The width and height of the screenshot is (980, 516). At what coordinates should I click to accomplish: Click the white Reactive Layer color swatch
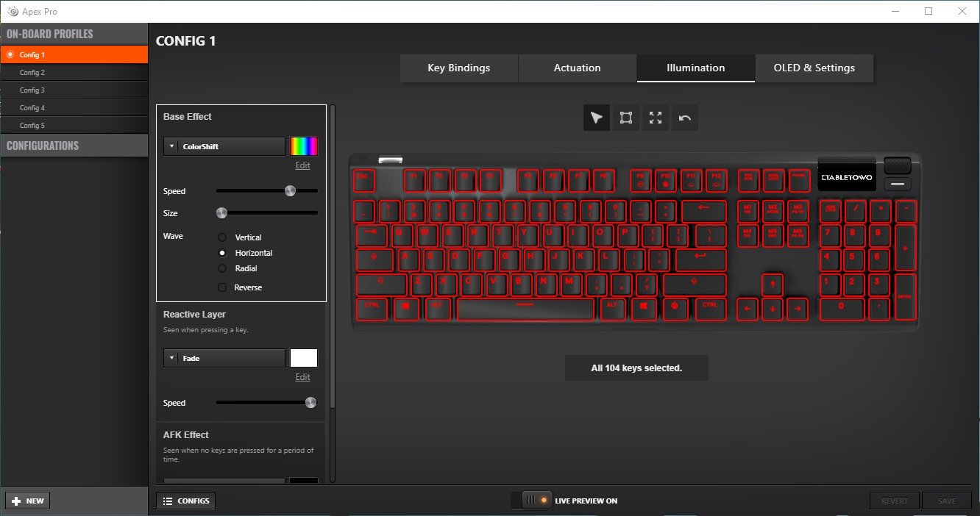pyautogui.click(x=304, y=358)
